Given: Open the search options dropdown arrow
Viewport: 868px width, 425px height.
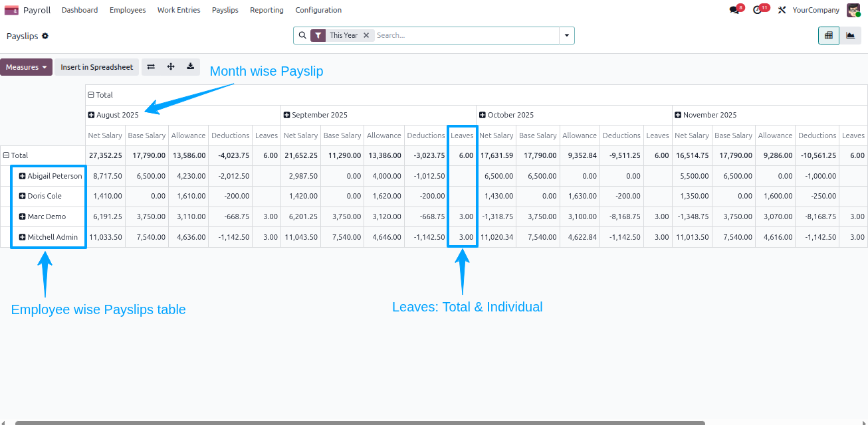Looking at the screenshot, I should point(567,35).
